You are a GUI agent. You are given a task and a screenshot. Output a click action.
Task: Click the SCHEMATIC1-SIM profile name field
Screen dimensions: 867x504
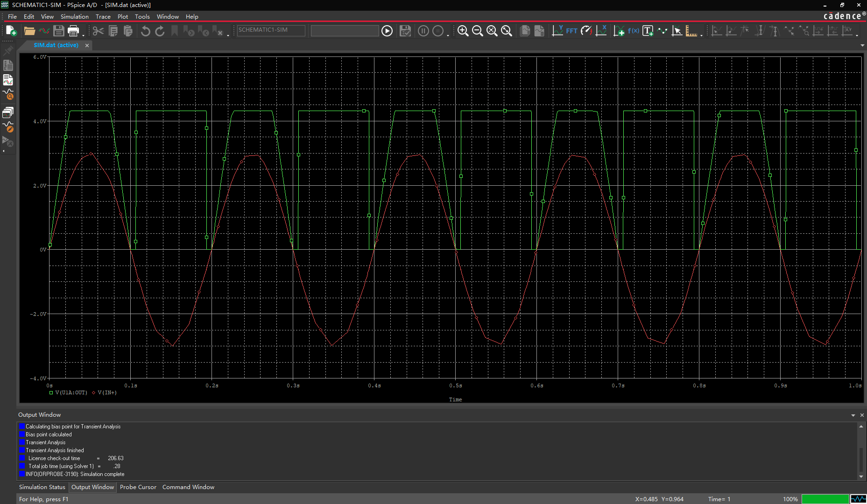tap(271, 30)
